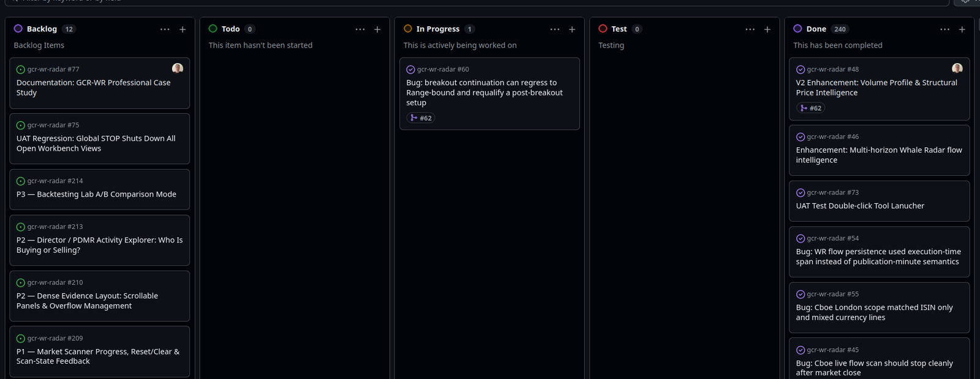Add item to Done column
The image size is (980, 379).
962,29
